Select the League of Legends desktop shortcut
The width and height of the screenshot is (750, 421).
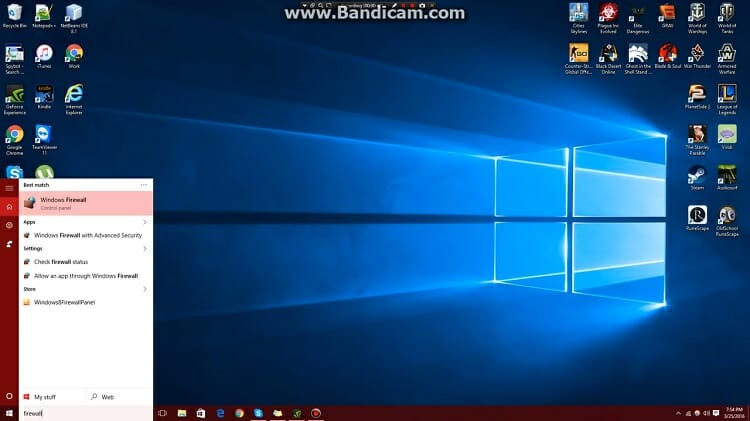(727, 100)
